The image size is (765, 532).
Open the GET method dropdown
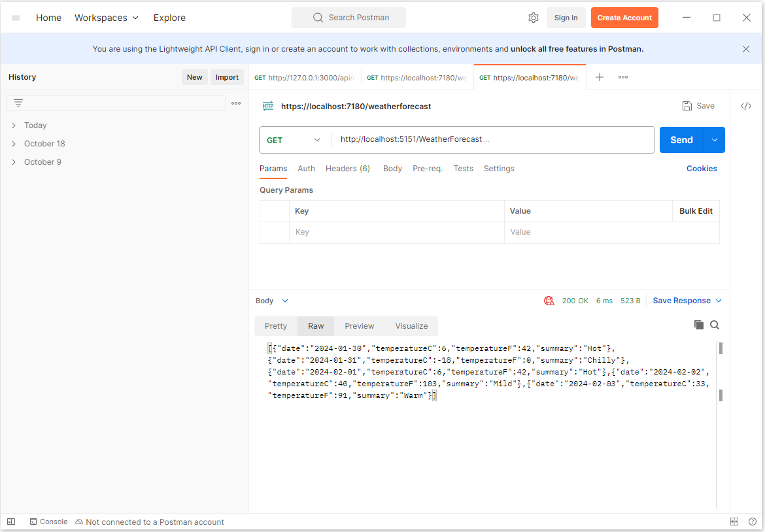[x=294, y=140]
